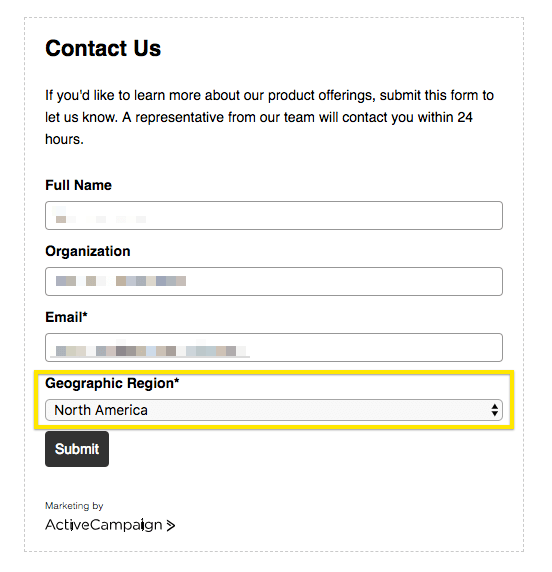Click the Full Name input field
Image resolution: width=552 pixels, height=572 pixels.
tap(274, 215)
